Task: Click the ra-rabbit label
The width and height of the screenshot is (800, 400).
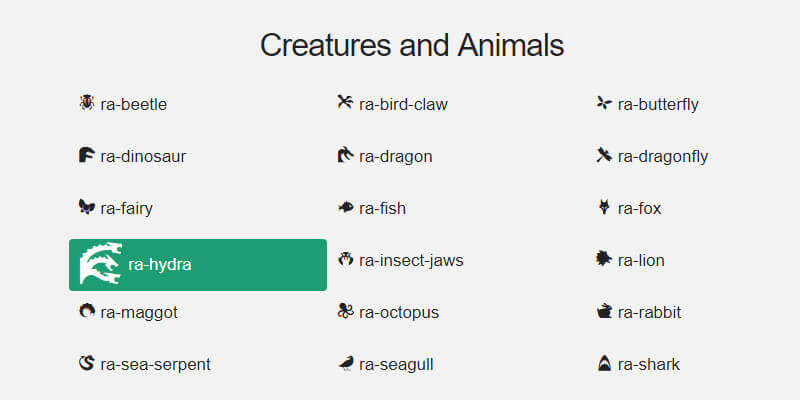Action: coord(649,312)
